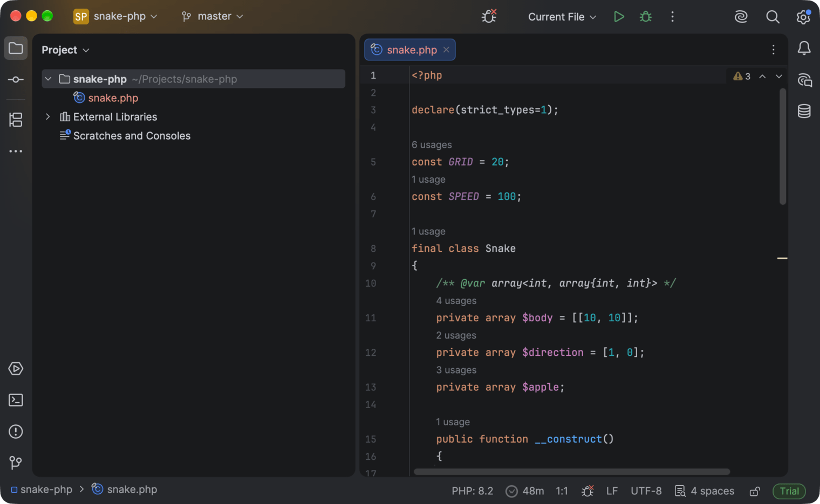Image resolution: width=820 pixels, height=504 pixels.
Task: Open the Database tool window
Action: (x=804, y=111)
